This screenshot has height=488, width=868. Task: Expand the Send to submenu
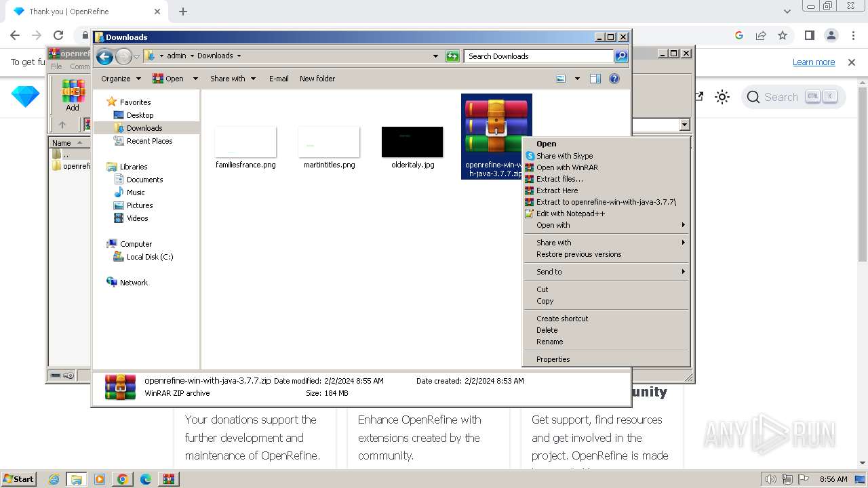point(606,272)
